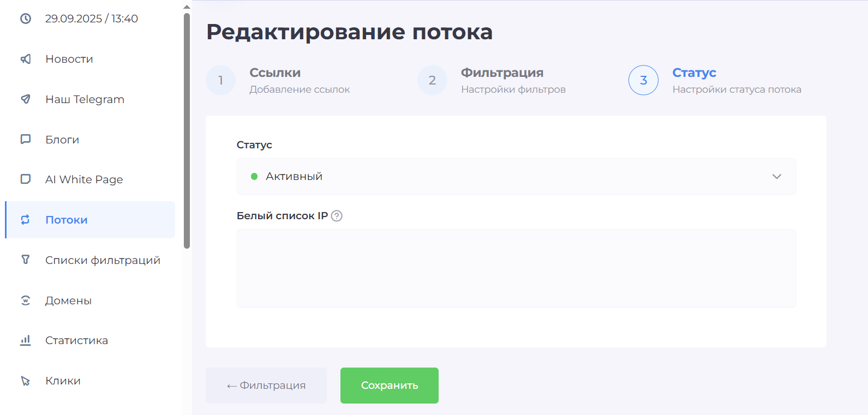868x415 pixels.
Task: Go back with ← Фильтрация button
Action: 266,386
